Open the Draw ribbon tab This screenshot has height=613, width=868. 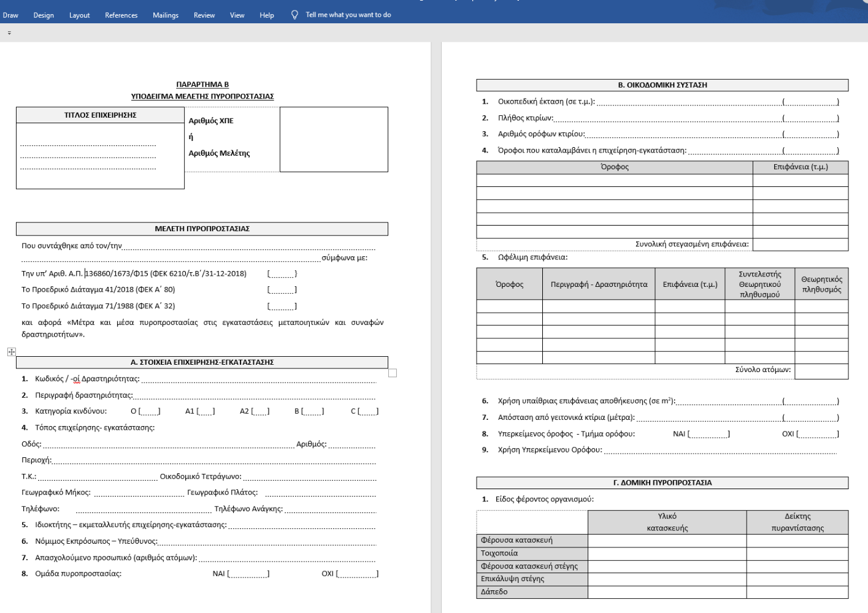10,15
